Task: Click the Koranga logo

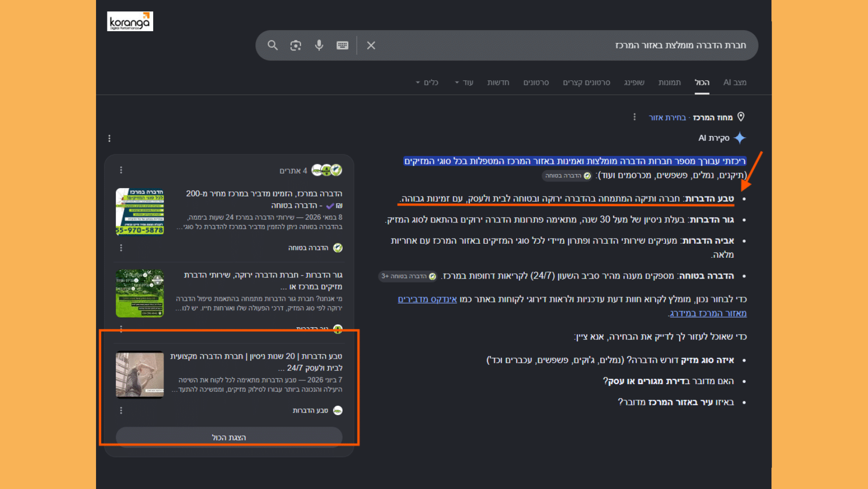Action: coord(130,21)
